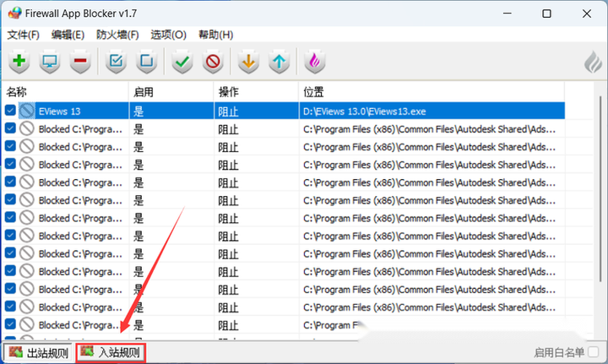Click the green plus add application icon
The image size is (608, 364).
coord(19,62)
